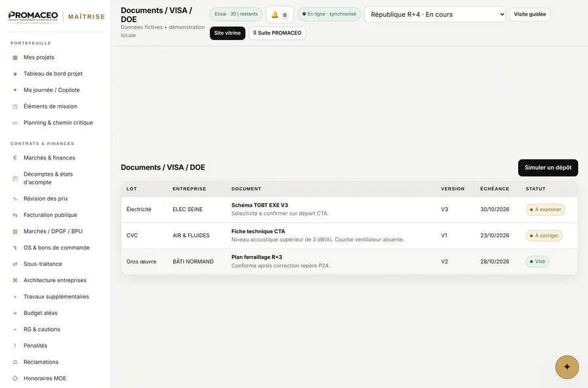Click the Simuler un dépôt button
Viewport: 588px width, 388px height.
[x=548, y=168]
